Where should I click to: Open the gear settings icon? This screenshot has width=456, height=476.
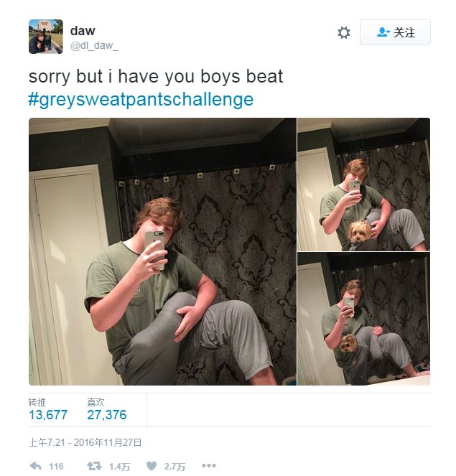[344, 32]
